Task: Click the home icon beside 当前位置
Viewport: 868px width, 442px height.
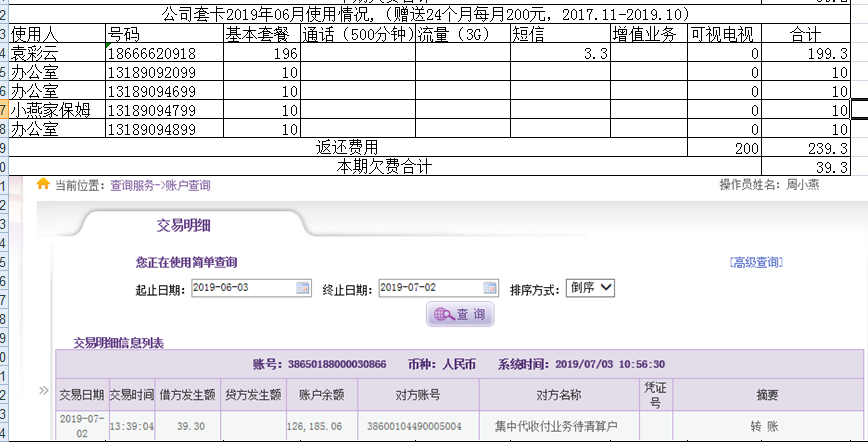Action: click(x=43, y=185)
